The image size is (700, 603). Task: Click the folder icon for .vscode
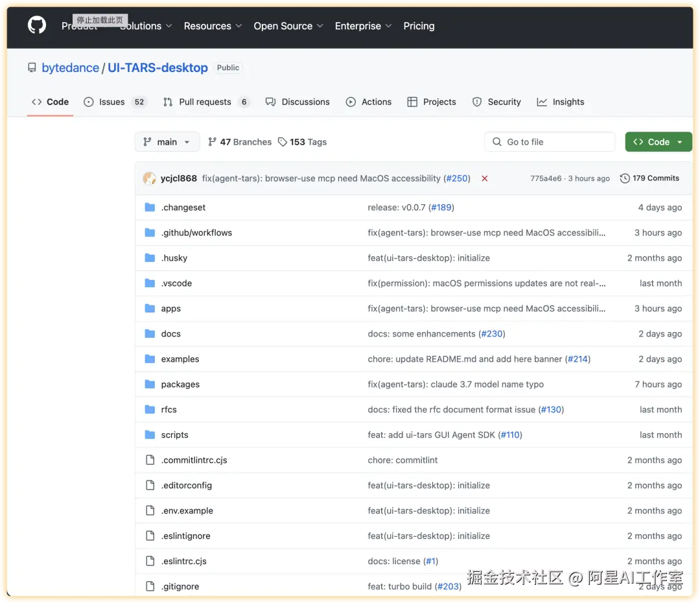click(x=150, y=283)
